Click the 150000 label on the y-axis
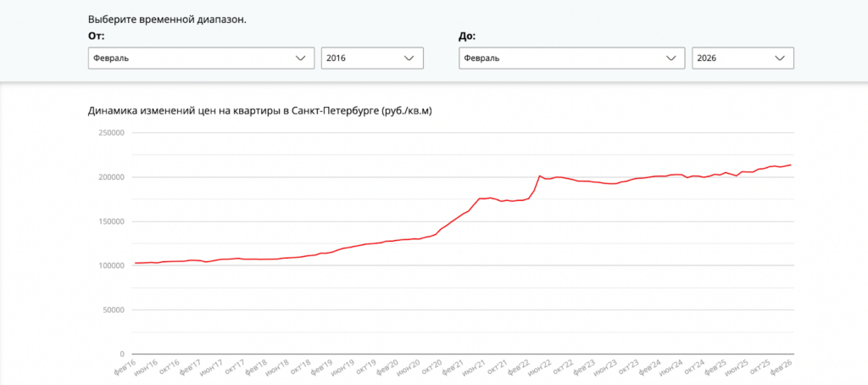868x385 pixels. point(111,221)
